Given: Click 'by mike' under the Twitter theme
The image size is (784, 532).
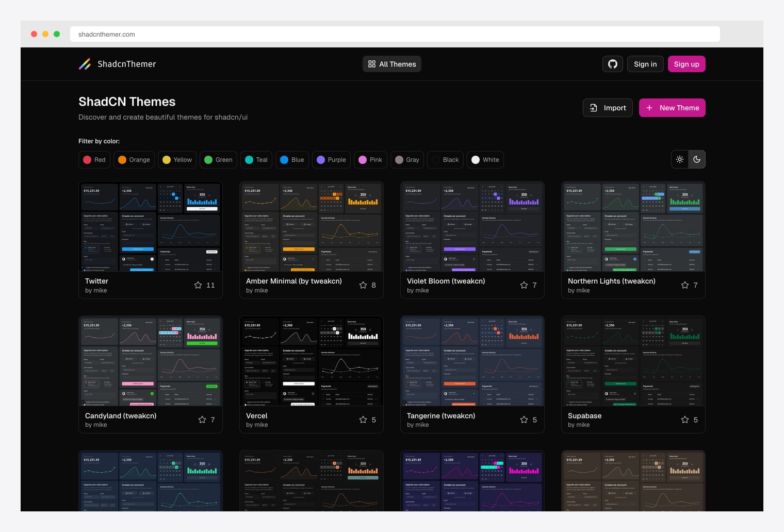Looking at the screenshot, I should [96, 290].
